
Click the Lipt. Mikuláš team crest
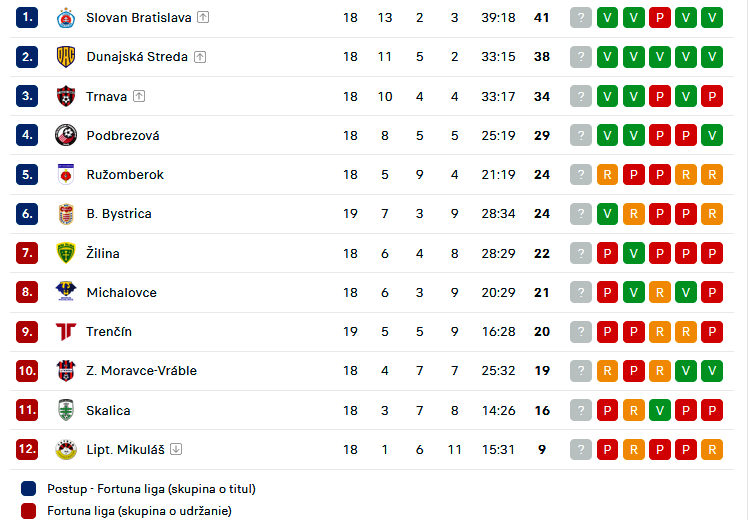[66, 449]
